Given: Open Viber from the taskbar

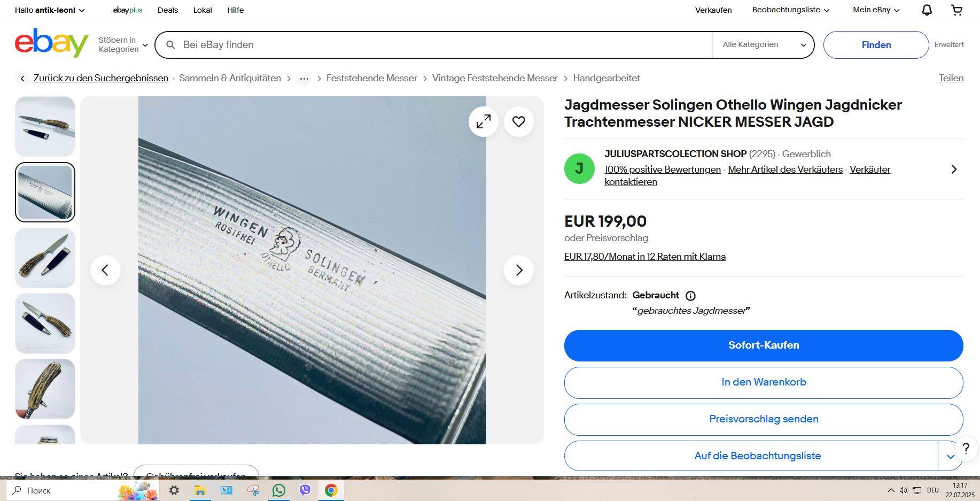Looking at the screenshot, I should (x=305, y=490).
